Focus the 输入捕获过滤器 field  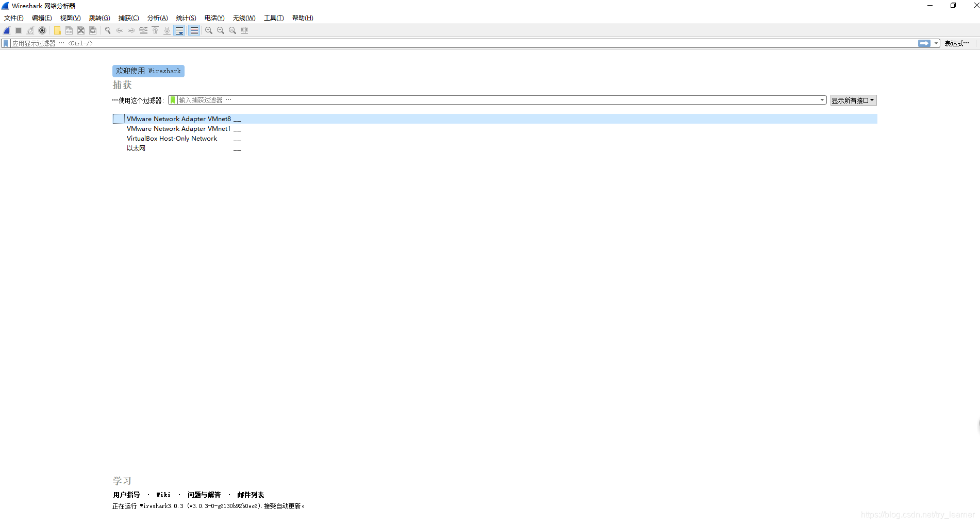click(x=498, y=100)
